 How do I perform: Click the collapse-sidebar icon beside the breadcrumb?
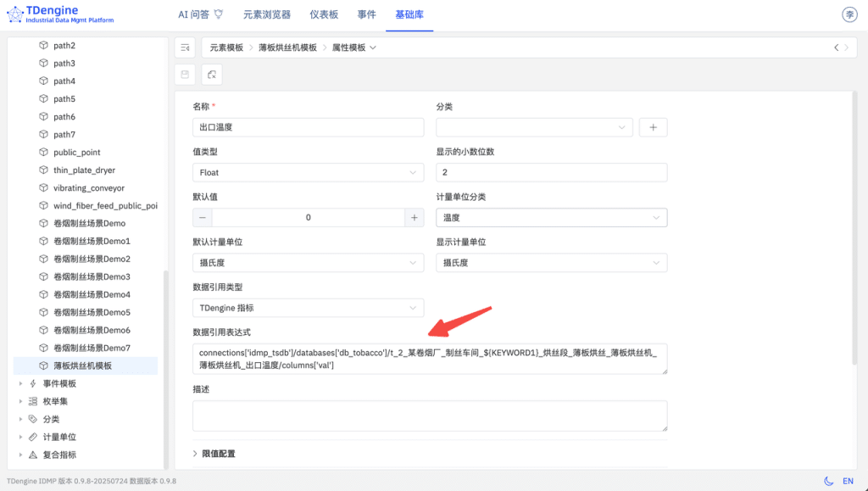[x=185, y=47]
